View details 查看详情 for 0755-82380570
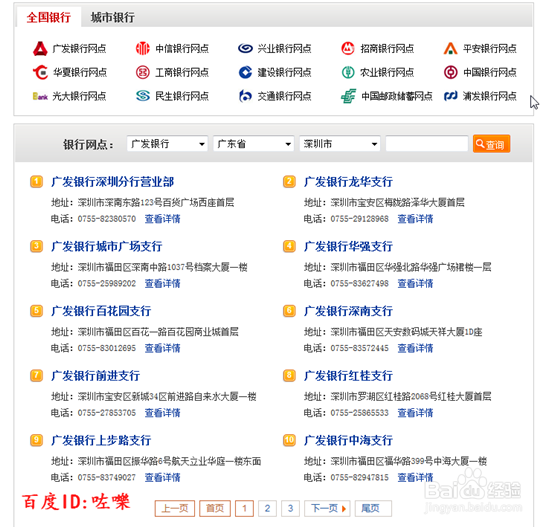Image resolution: width=554 pixels, height=527 pixels. 163,219
